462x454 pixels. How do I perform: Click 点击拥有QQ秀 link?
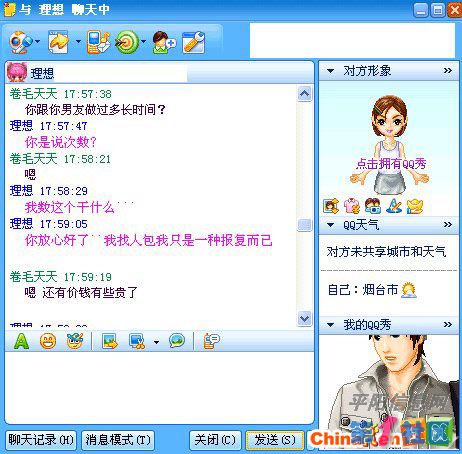click(391, 164)
